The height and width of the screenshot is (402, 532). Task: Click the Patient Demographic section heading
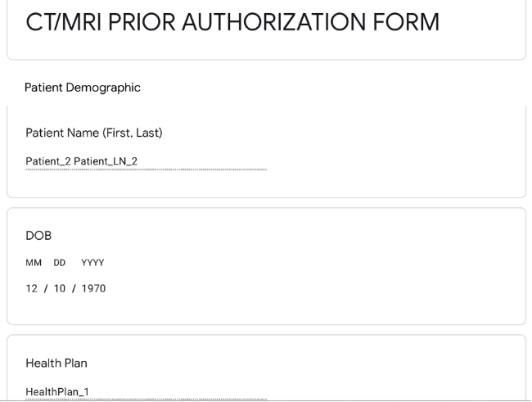(83, 88)
